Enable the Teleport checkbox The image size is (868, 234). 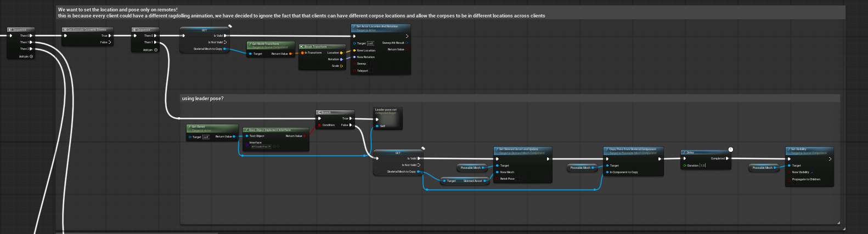coord(371,71)
